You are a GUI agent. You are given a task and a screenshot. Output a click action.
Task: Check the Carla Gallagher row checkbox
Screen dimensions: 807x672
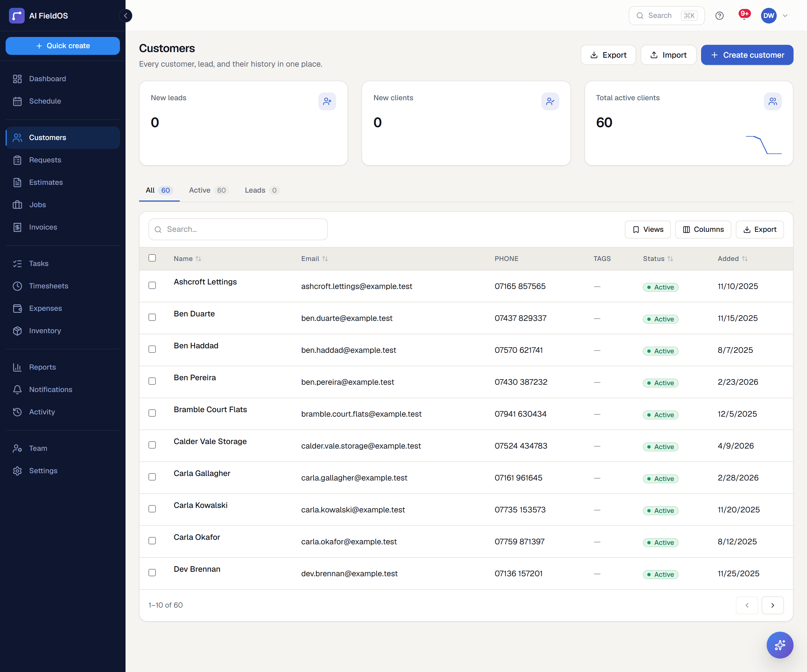pos(152,477)
